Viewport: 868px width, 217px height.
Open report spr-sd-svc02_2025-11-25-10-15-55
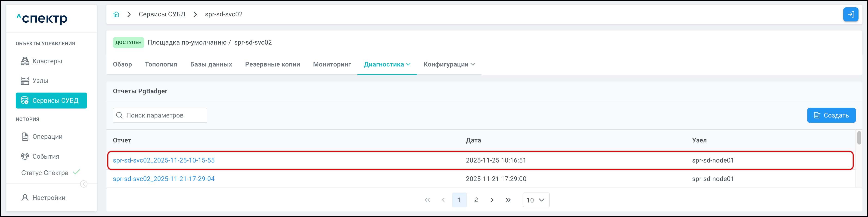click(164, 160)
